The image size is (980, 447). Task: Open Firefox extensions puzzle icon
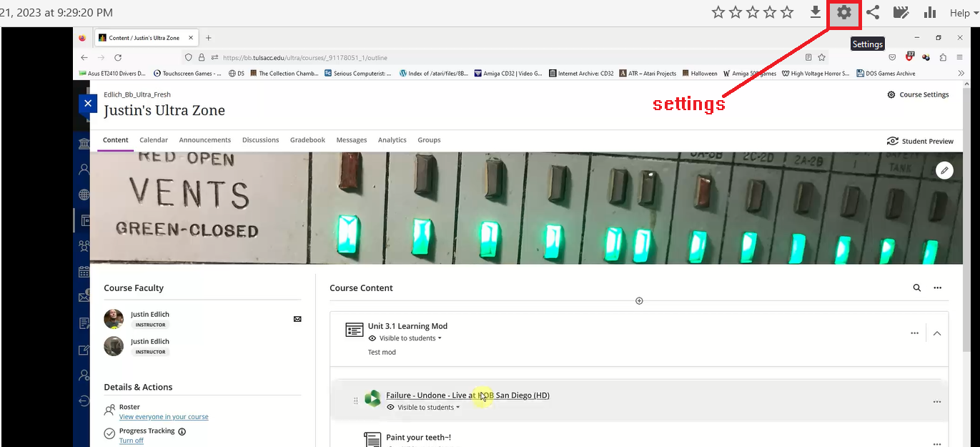click(943, 57)
